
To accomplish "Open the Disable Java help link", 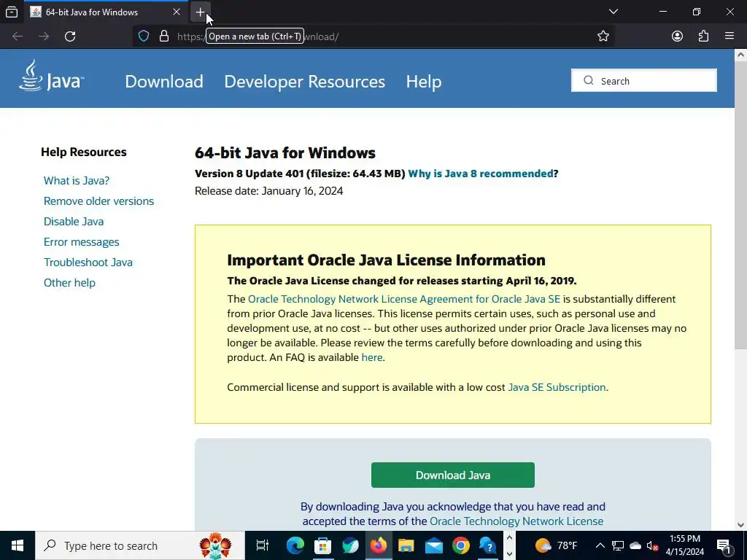I will (x=74, y=222).
